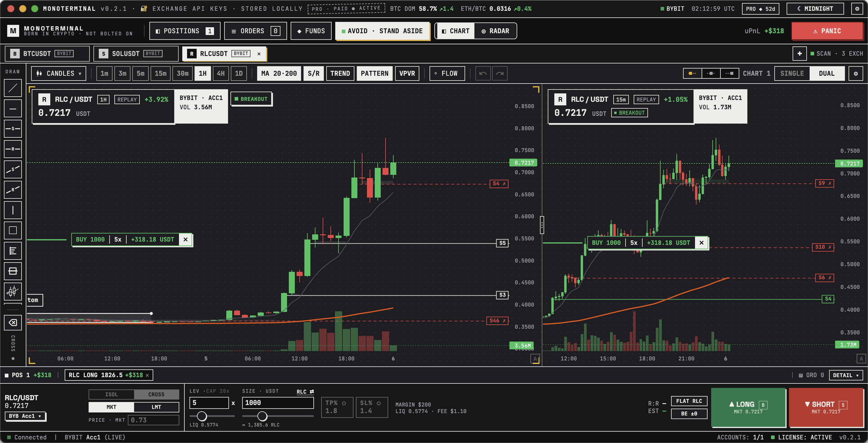Image resolution: width=868 pixels, height=443 pixels.
Task: Toggle the S/R levels overlay
Action: click(313, 73)
